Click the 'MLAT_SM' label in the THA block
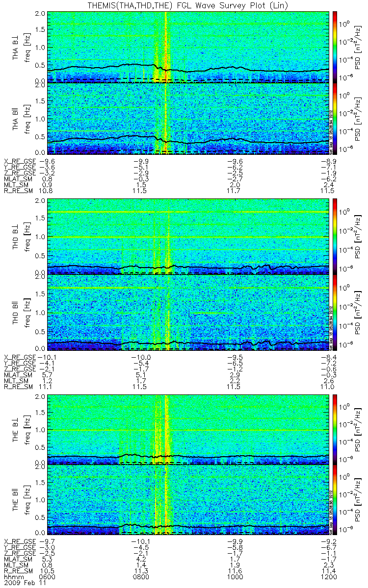 pyautogui.click(x=18, y=179)
